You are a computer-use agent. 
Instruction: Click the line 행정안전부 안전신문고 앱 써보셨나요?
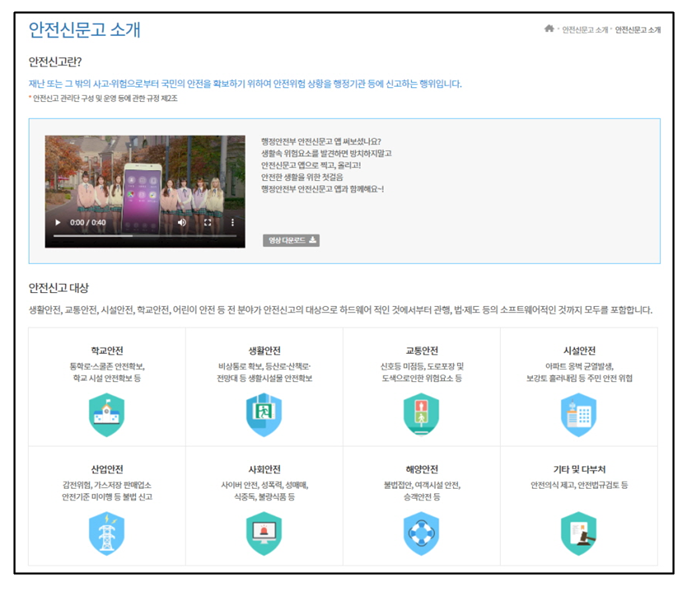(x=321, y=142)
